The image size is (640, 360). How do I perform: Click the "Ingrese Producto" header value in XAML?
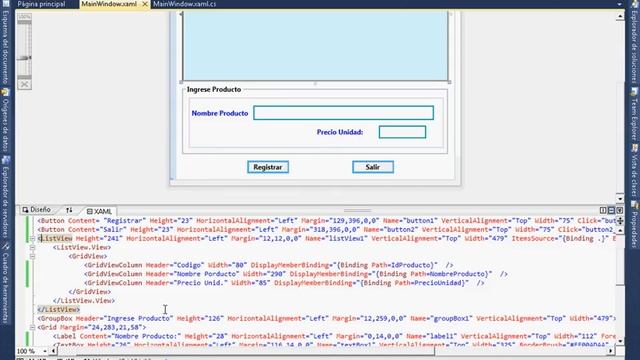[x=138, y=318]
